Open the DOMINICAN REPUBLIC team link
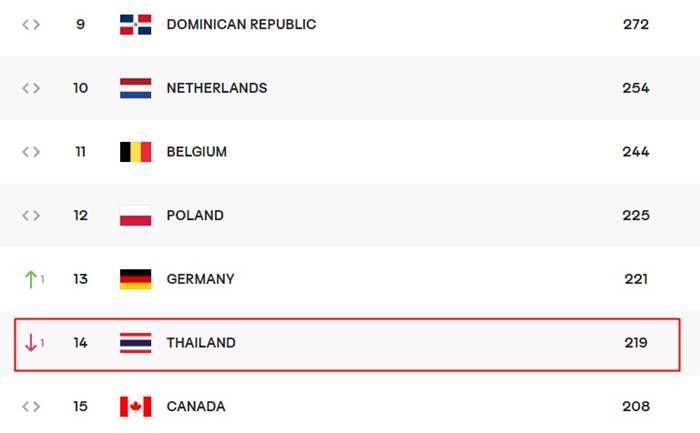Image resolution: width=700 pixels, height=433 pixels. point(241,24)
